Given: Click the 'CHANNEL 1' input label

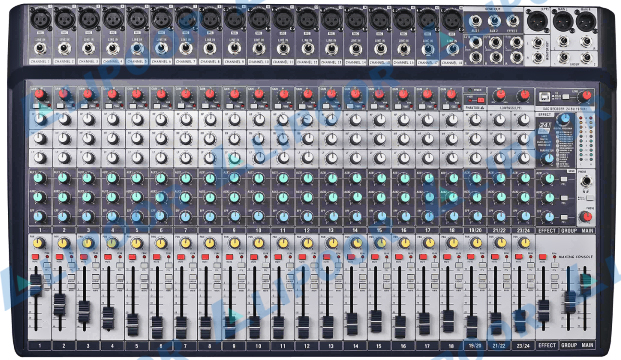Looking at the screenshot, I should pos(40,62).
